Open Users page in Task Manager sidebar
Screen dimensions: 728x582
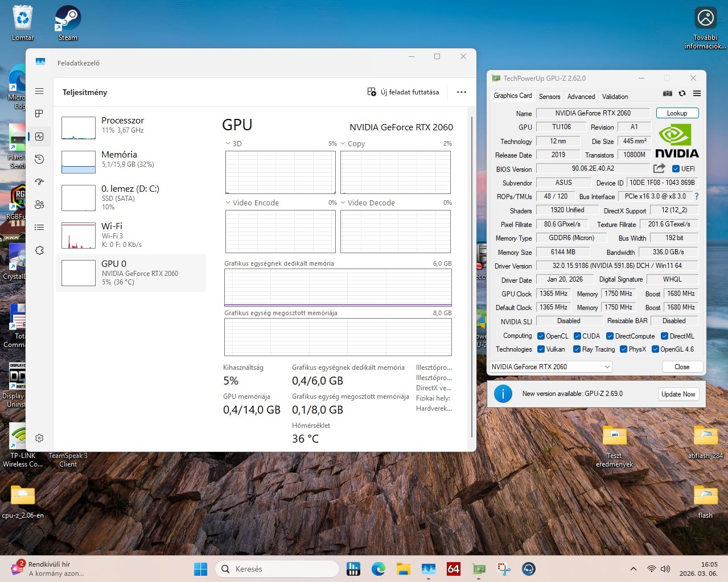39,205
